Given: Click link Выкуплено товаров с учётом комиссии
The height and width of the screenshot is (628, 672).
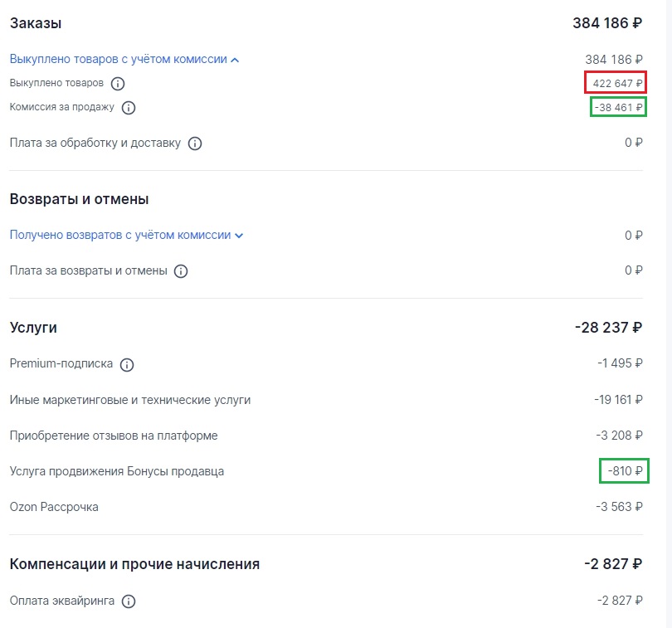Looking at the screenshot, I should (x=119, y=59).
